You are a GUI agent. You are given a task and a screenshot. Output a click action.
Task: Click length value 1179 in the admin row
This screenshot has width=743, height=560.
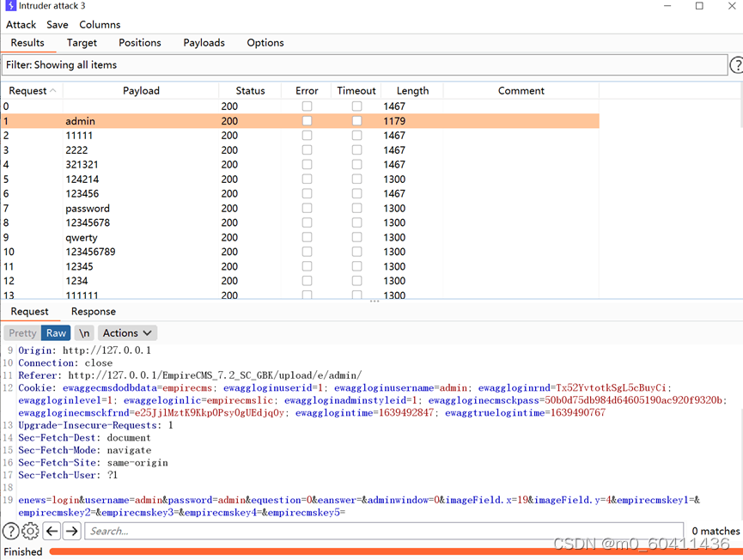(394, 121)
